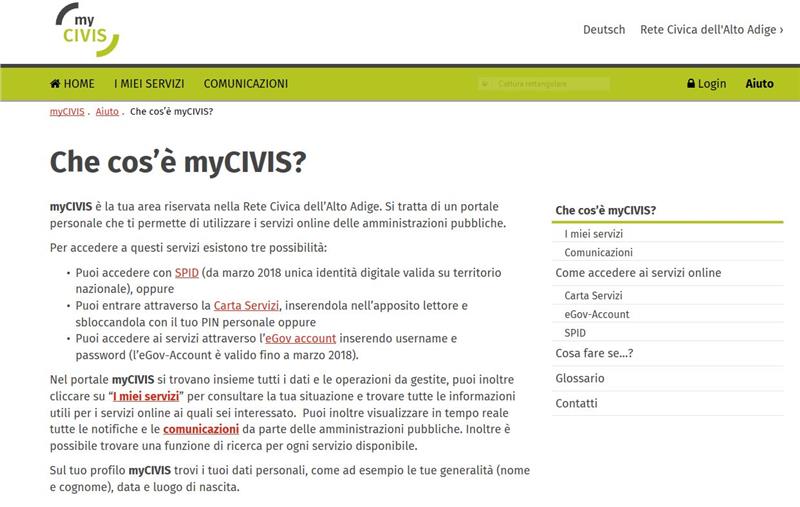This screenshot has height=507, width=800.
Task: Expand Cosa fare se...? sidebar entry
Action: click(x=594, y=353)
